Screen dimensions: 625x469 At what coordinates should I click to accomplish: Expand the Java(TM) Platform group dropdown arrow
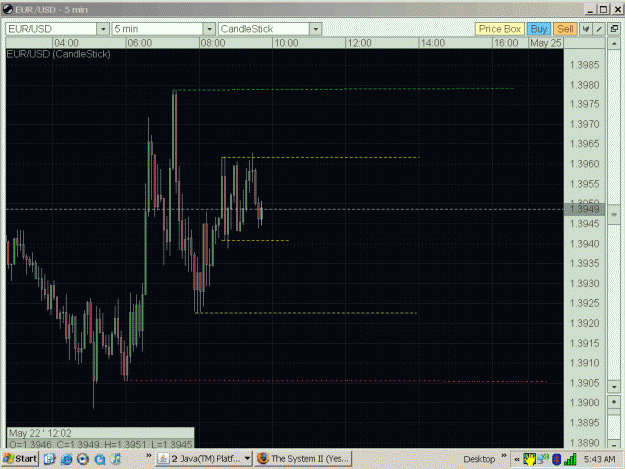pyautogui.click(x=247, y=459)
